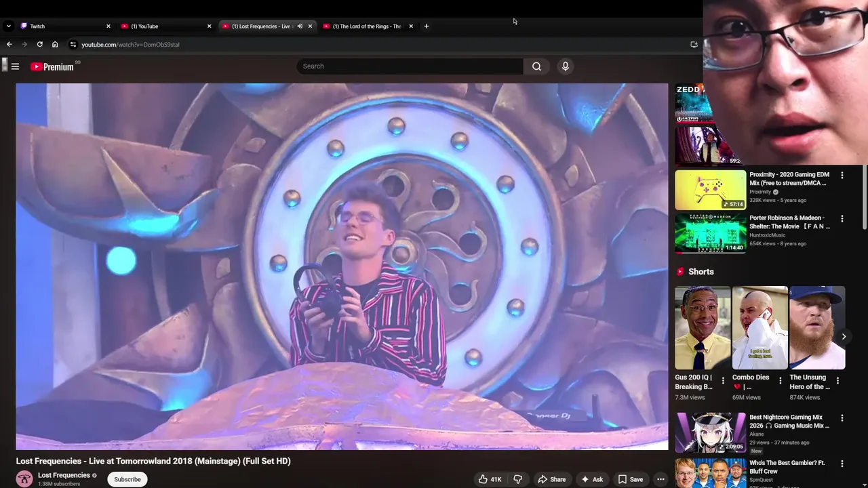868x488 pixels.
Task: Open Combo Dies short thumbnail
Action: pos(759,328)
